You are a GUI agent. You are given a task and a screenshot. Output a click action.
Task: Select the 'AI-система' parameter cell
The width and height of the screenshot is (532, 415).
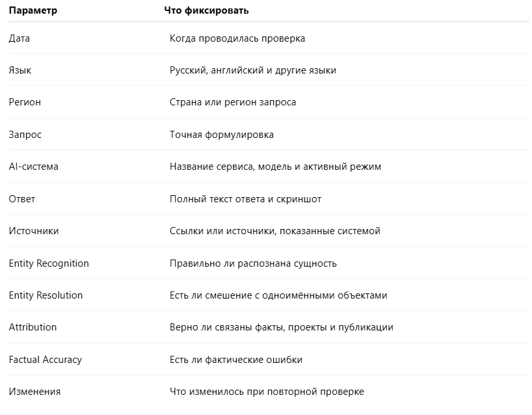34,167
